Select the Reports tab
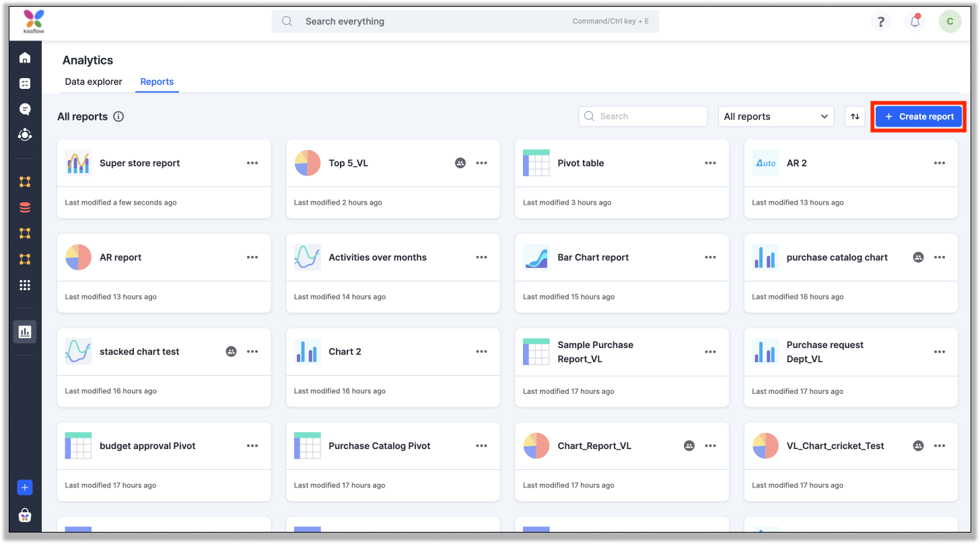The width and height of the screenshot is (980, 544). (157, 81)
